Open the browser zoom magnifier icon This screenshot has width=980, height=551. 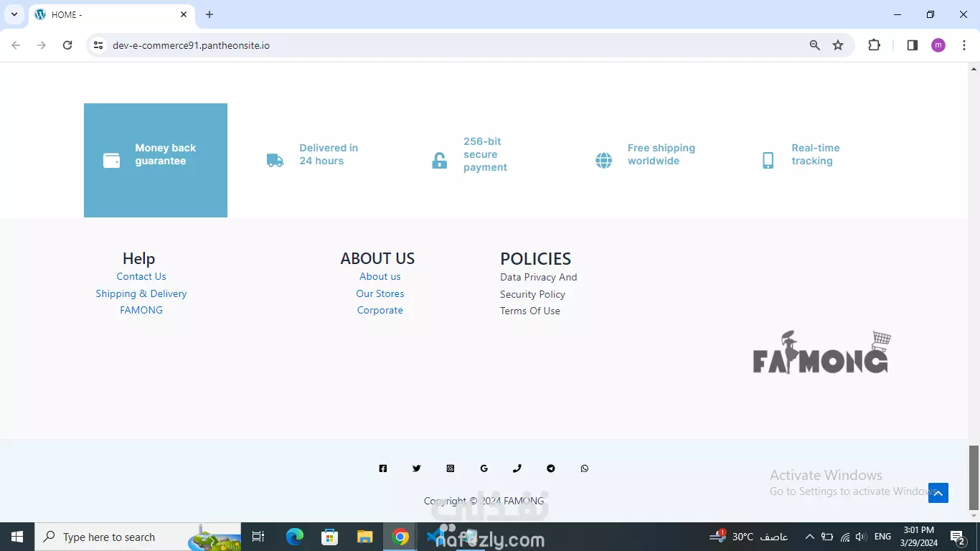(815, 45)
